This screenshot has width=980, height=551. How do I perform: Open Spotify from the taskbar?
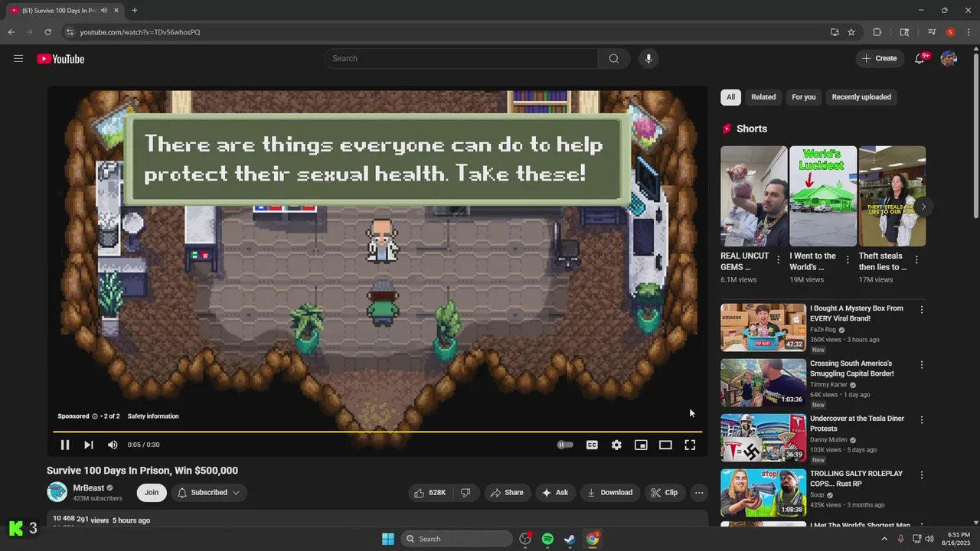(x=547, y=539)
